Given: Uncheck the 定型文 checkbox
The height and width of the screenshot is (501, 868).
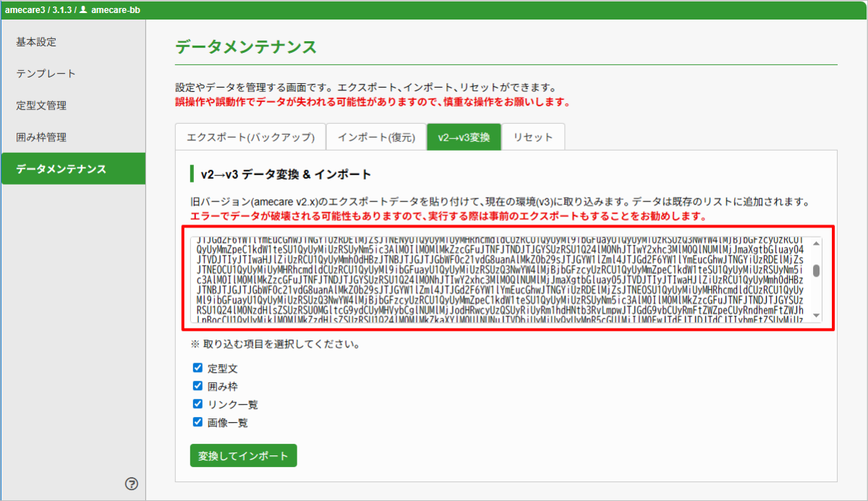Looking at the screenshot, I should (x=198, y=368).
